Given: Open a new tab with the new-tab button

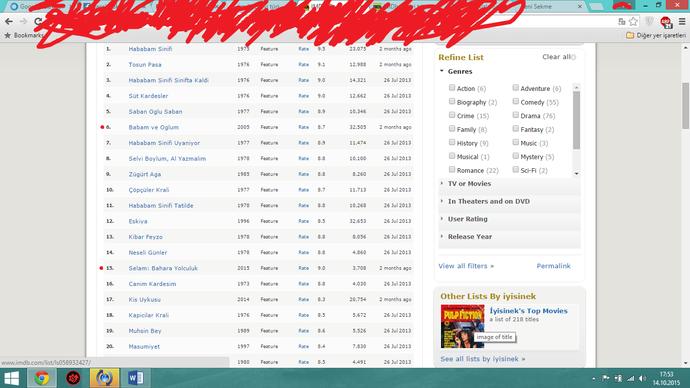Looking at the screenshot, I should point(597,7).
